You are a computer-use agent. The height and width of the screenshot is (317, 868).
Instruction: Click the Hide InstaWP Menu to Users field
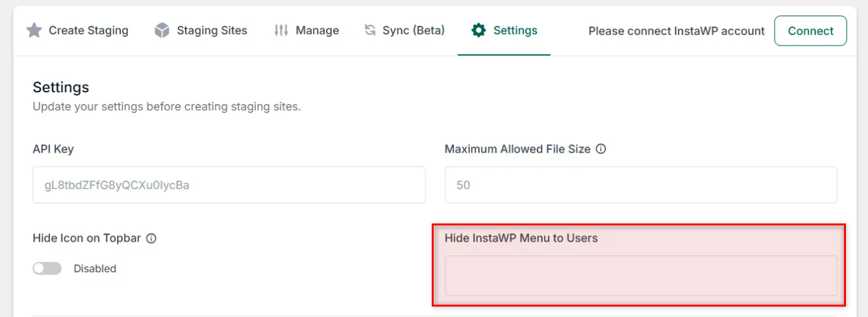coord(641,275)
